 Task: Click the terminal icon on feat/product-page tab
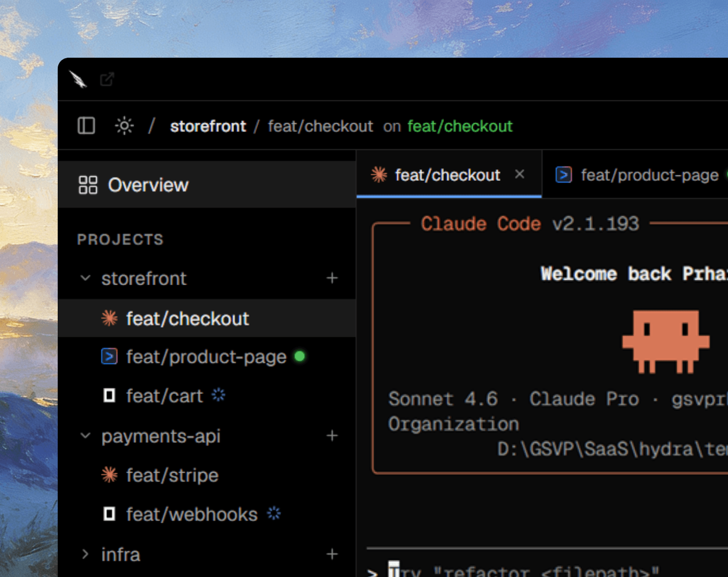tap(564, 175)
